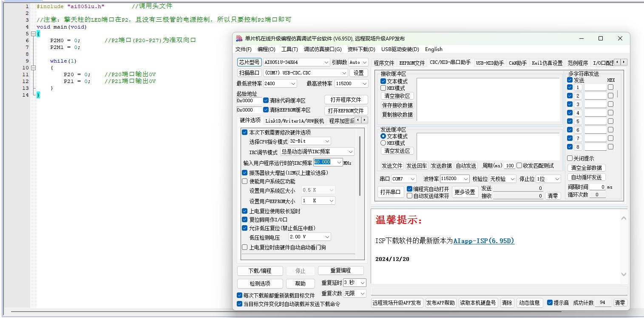Click left arrow beside the 程序加密后 tab
The height and width of the screenshot is (318, 644).
pos(358,120)
